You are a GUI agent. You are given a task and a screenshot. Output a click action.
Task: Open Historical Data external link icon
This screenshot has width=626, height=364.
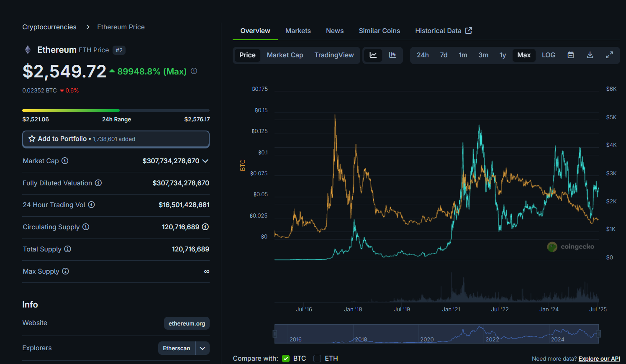point(469,31)
